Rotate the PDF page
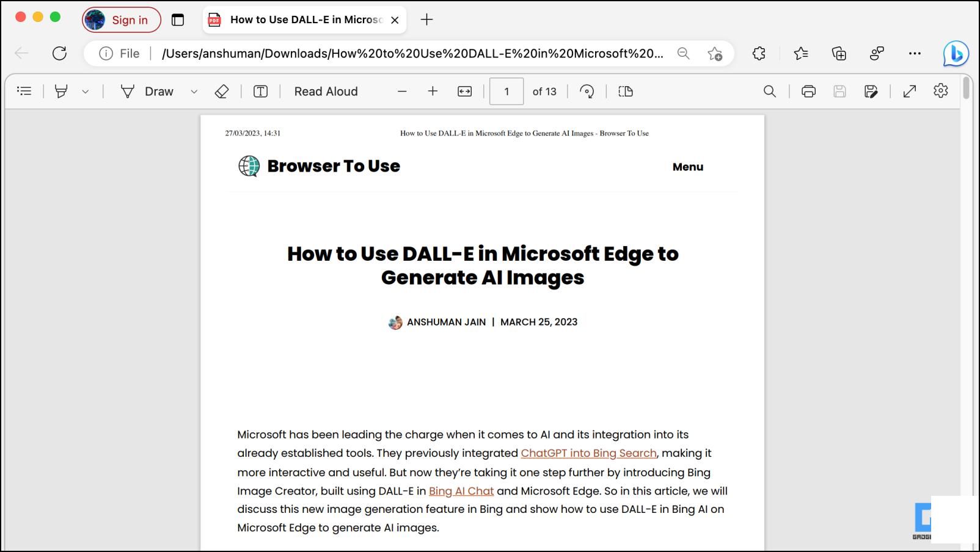The height and width of the screenshot is (552, 980). point(587,92)
